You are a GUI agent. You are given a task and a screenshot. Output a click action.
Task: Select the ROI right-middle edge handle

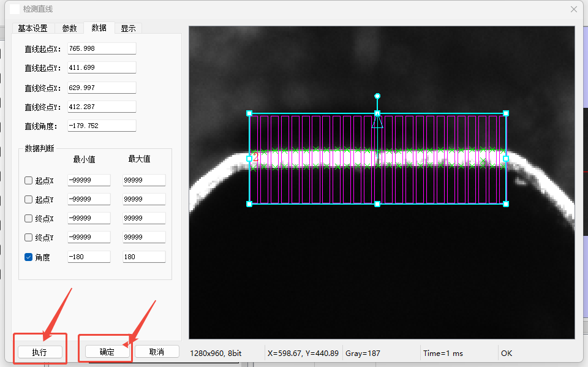coord(506,158)
